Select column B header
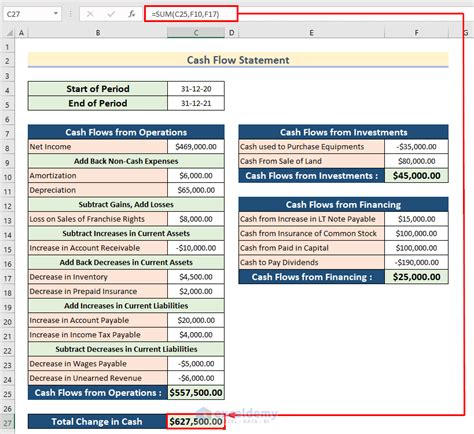The image size is (474, 434). tap(98, 33)
